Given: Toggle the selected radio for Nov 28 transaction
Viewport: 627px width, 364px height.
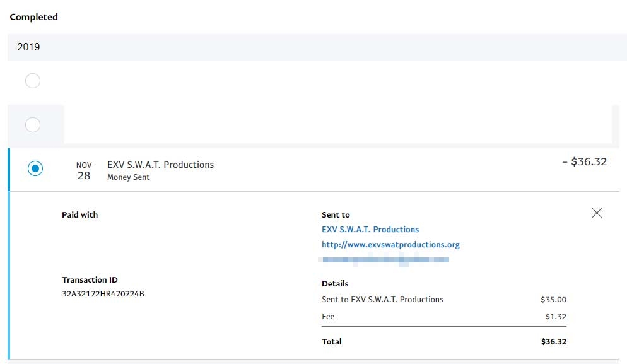Looking at the screenshot, I should [x=35, y=168].
